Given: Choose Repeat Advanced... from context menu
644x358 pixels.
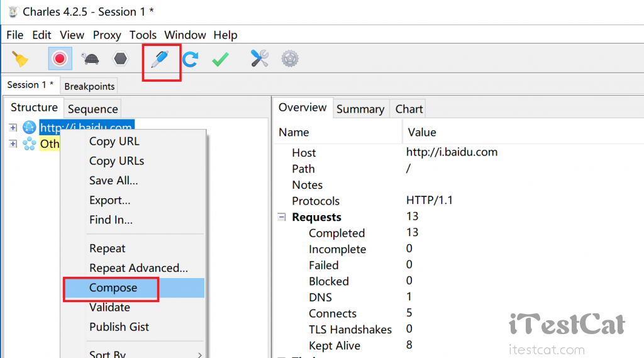Looking at the screenshot, I should pyautogui.click(x=134, y=269).
